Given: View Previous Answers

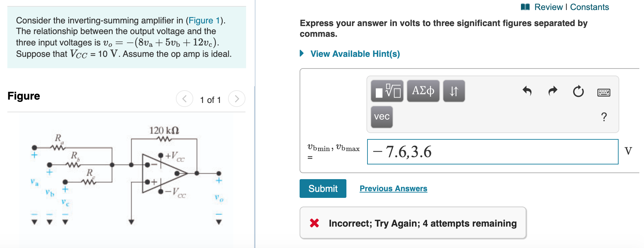Looking at the screenshot, I should pos(393,188).
